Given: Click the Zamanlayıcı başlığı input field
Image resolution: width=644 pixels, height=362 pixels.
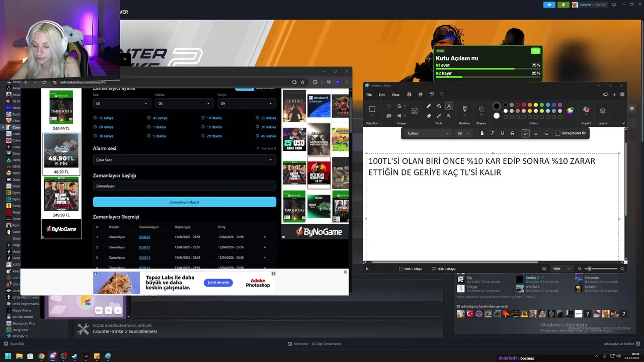Looking at the screenshot, I should (184, 186).
